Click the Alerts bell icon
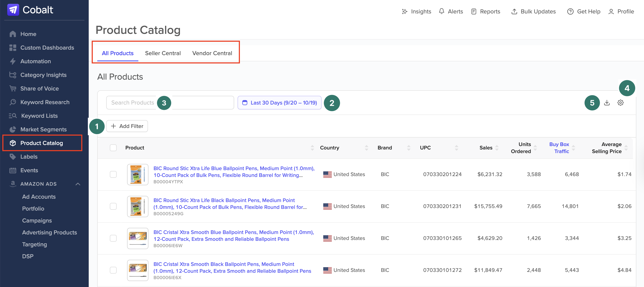This screenshot has height=287, width=644. 441,11
